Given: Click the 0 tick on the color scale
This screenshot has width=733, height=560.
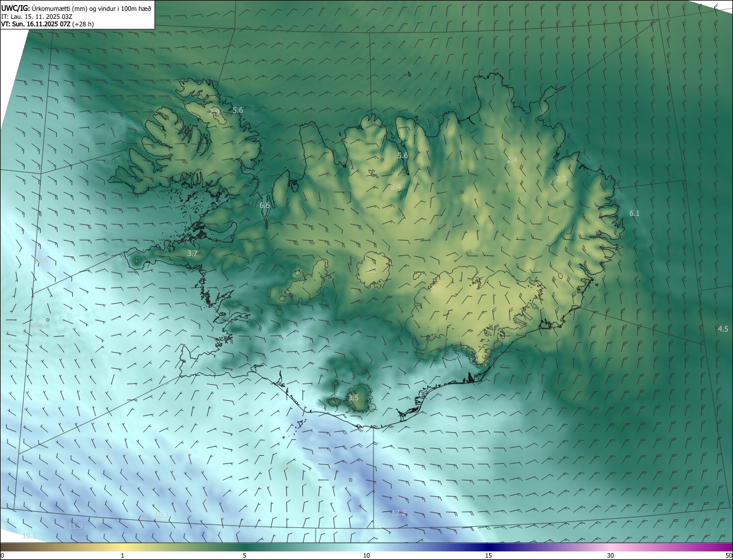Looking at the screenshot, I should coord(2,555).
